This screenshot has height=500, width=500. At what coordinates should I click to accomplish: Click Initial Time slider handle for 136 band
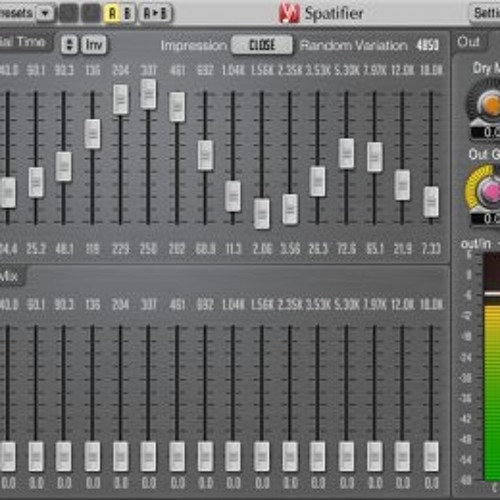92,134
